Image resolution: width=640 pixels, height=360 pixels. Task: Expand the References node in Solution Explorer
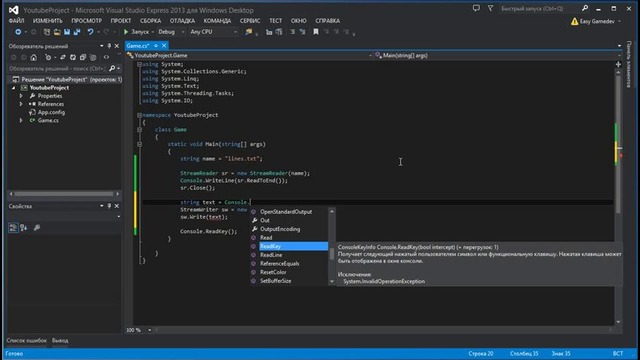(21, 104)
